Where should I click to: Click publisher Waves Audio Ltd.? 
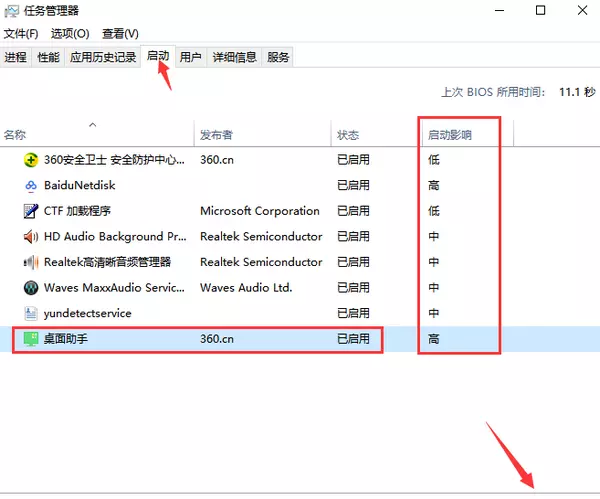(246, 287)
